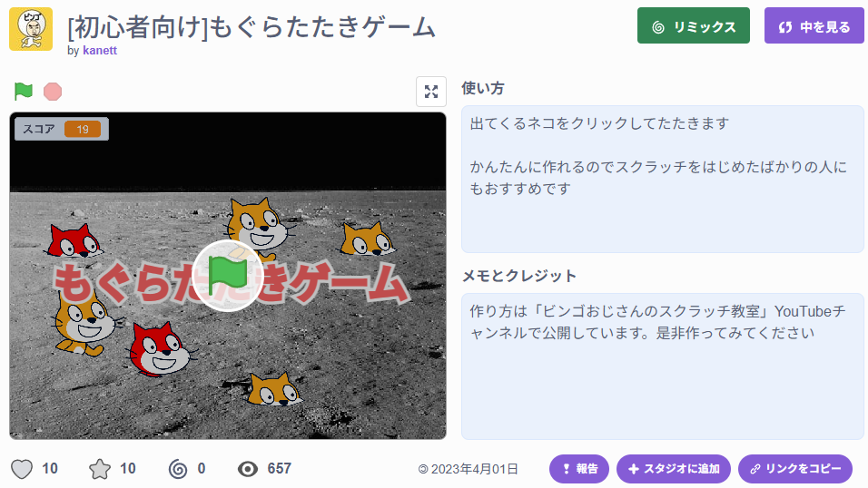Open author kanett's profile link
The height and width of the screenshot is (488, 868).
pos(100,51)
